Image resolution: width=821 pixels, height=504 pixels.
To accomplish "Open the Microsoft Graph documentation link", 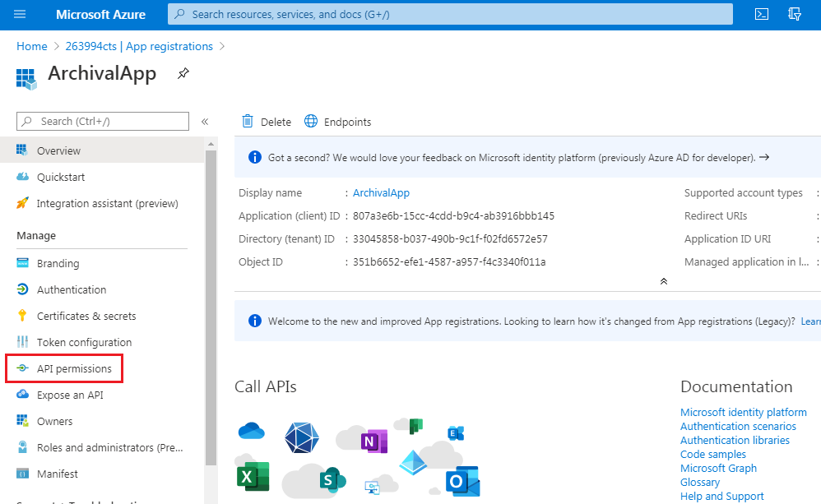I will tap(718, 468).
